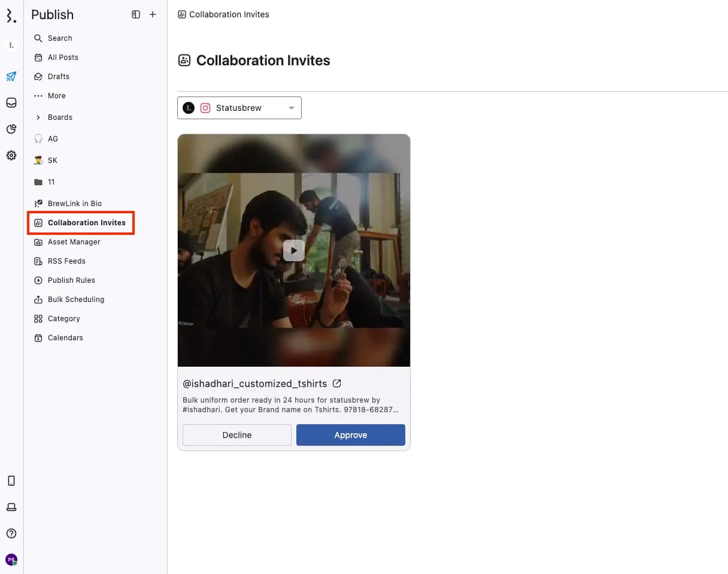This screenshot has height=574, width=728.
Task: Toggle the sidebar panel collapse icon
Action: (x=136, y=14)
